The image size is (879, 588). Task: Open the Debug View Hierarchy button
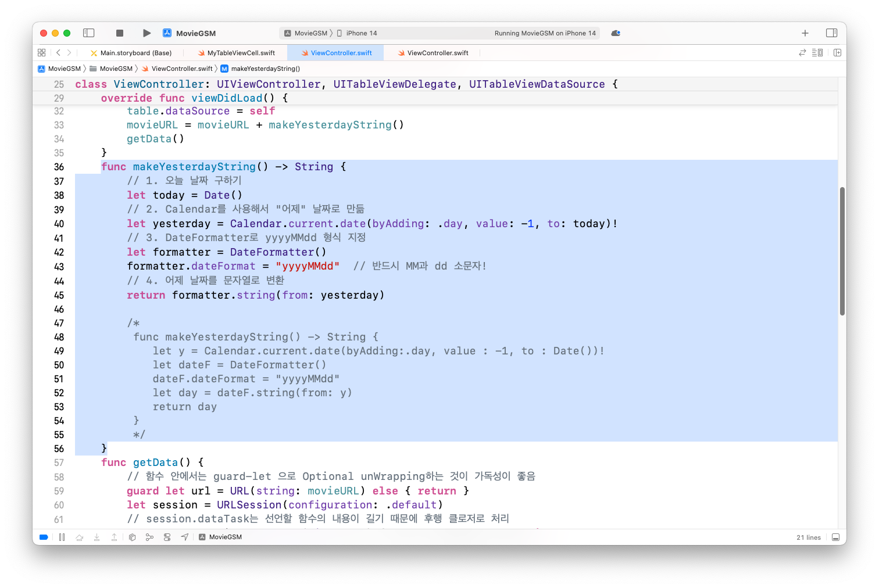[x=132, y=537]
